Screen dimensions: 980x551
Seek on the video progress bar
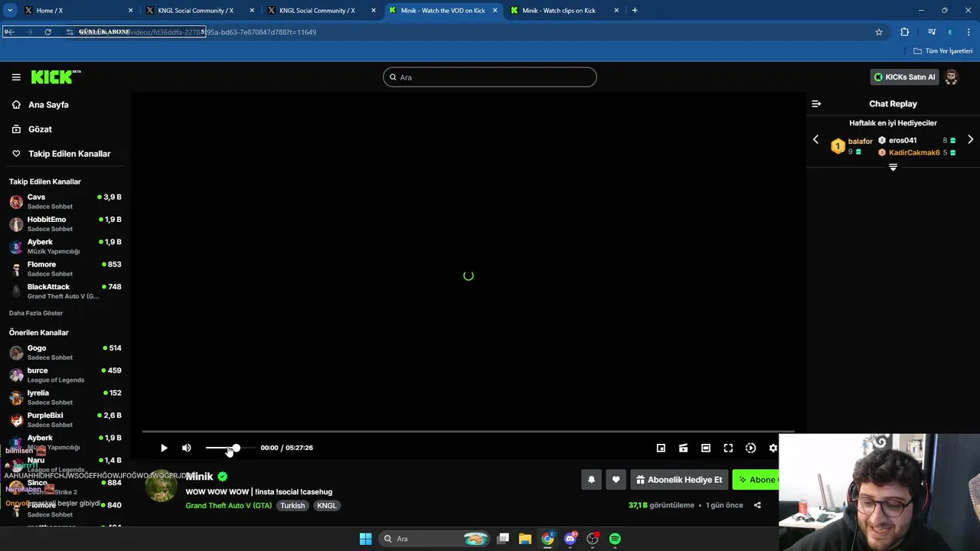(x=468, y=432)
